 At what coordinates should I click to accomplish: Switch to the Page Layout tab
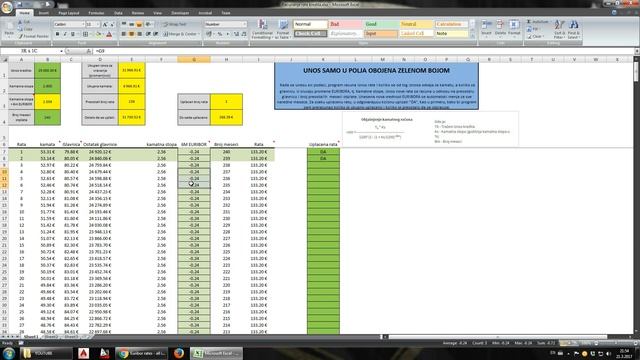tap(69, 13)
